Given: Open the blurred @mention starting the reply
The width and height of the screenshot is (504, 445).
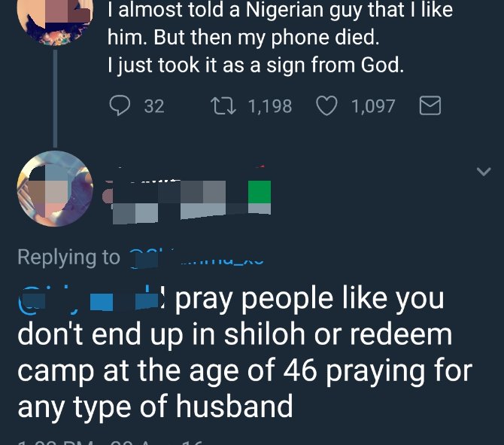Looking at the screenshot, I should tap(92, 299).
